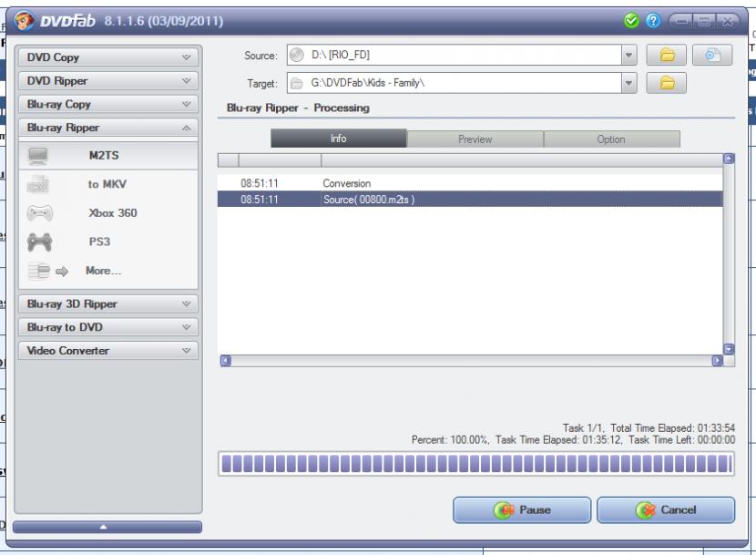
Task: Click the Task Time Left status text
Action: coord(681,440)
